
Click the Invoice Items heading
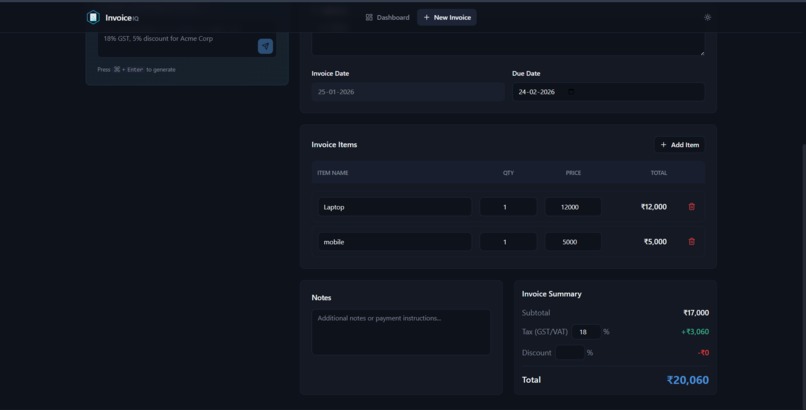(334, 145)
